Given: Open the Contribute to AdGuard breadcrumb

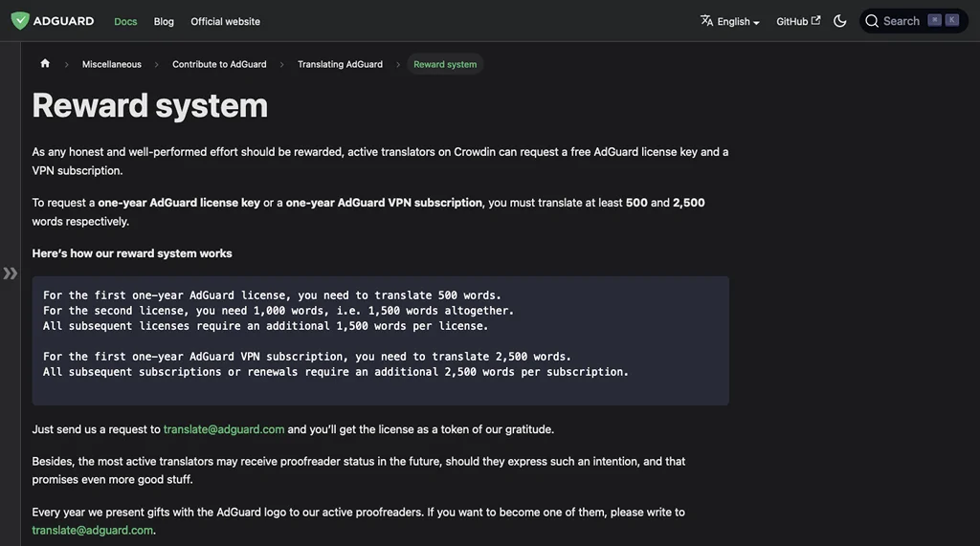Looking at the screenshot, I should pyautogui.click(x=219, y=64).
